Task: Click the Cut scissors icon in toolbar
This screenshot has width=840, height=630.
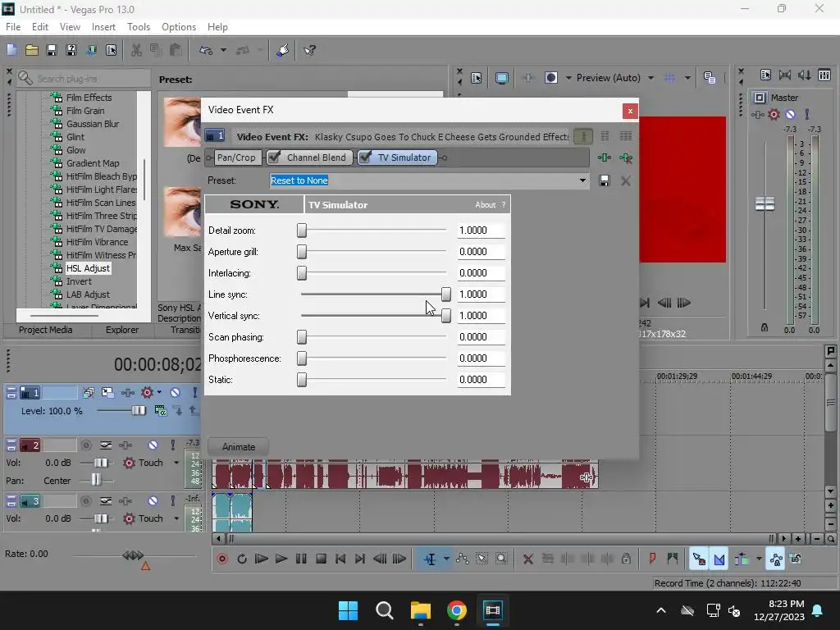Action: click(x=136, y=50)
